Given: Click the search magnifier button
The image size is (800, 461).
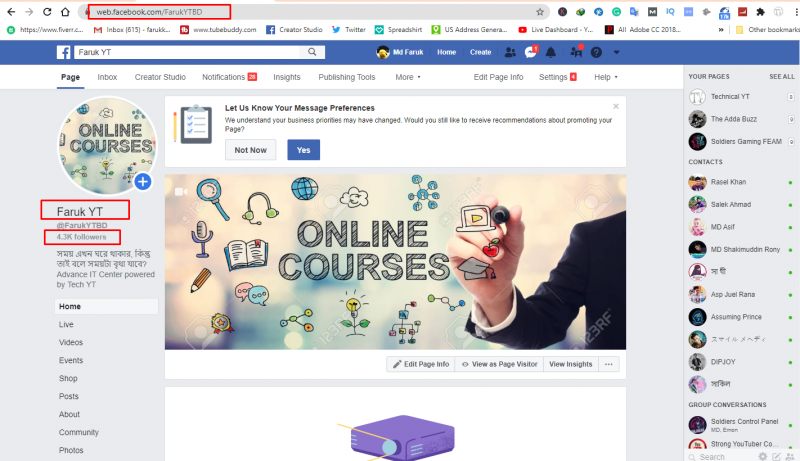Looking at the screenshot, I should [312, 52].
